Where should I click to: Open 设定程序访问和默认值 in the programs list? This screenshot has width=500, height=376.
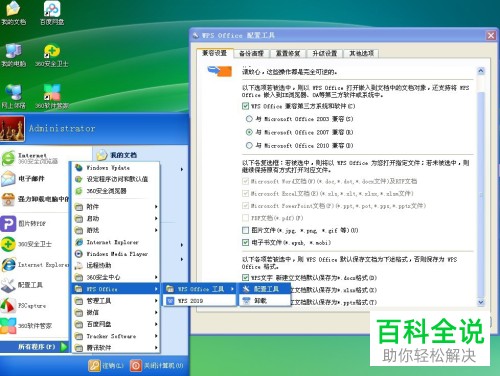[116, 179]
